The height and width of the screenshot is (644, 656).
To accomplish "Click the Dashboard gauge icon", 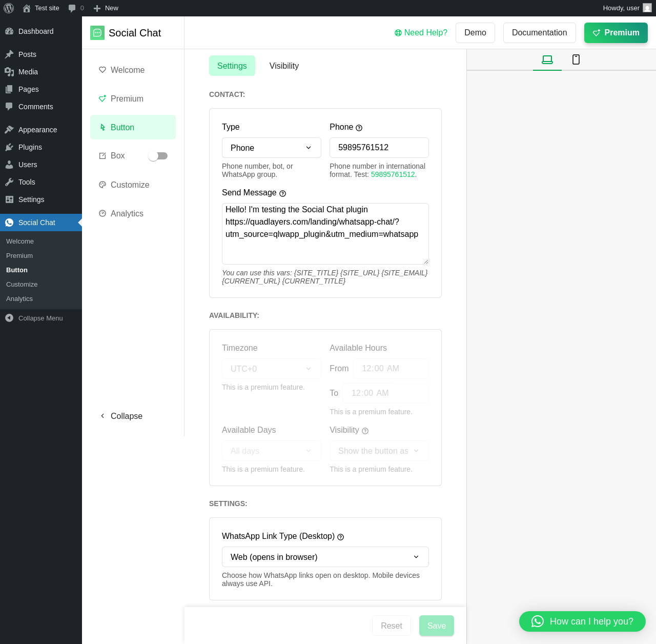I will [x=9, y=31].
